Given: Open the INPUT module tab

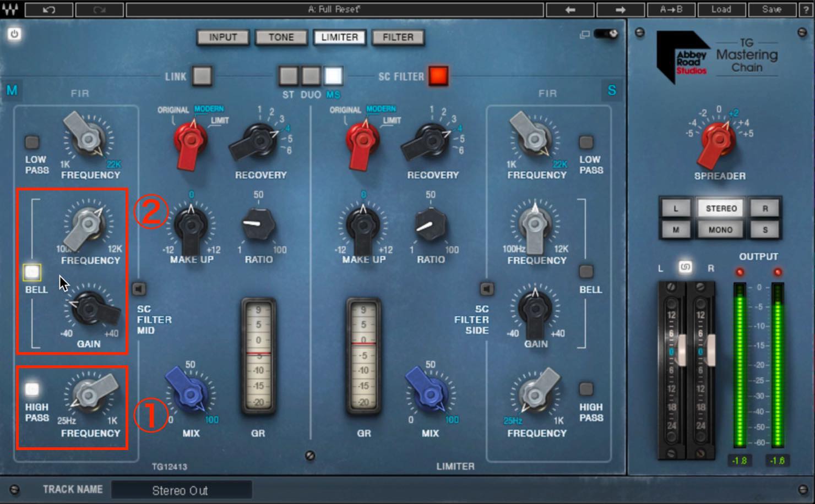Looking at the screenshot, I should [223, 37].
